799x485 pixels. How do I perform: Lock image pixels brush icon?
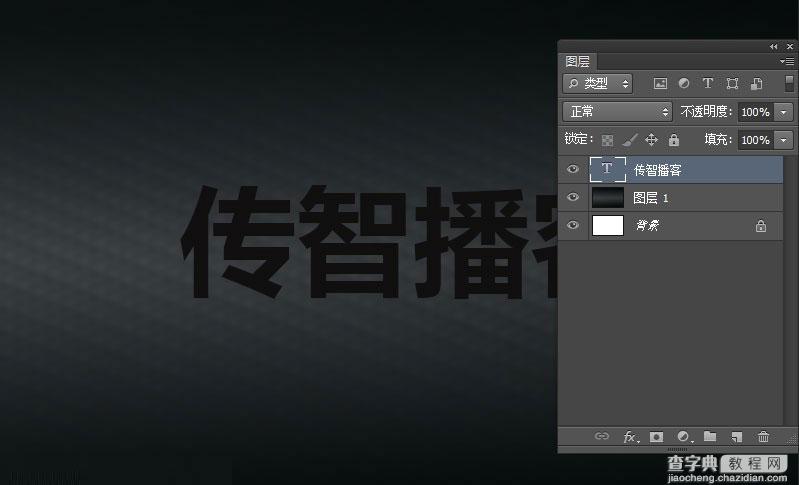point(630,140)
